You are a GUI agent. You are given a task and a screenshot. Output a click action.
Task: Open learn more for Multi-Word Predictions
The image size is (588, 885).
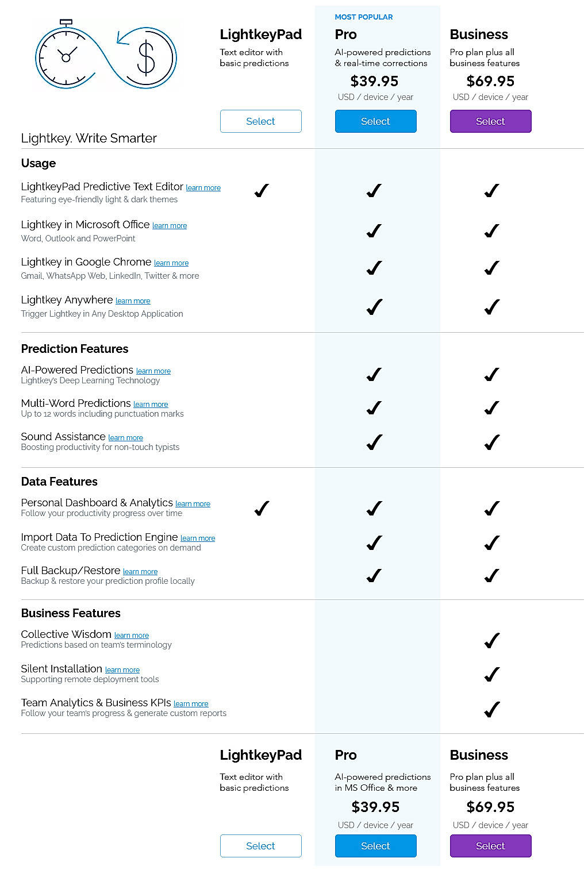151,404
